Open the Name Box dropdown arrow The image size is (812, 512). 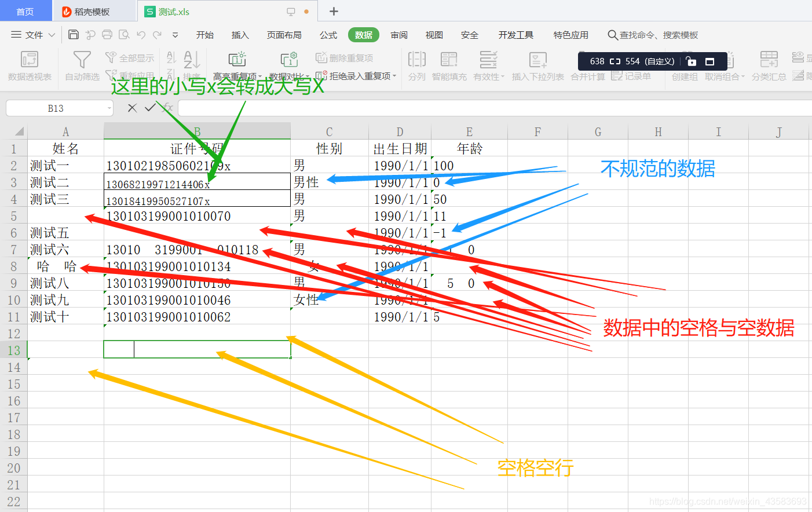click(x=109, y=108)
